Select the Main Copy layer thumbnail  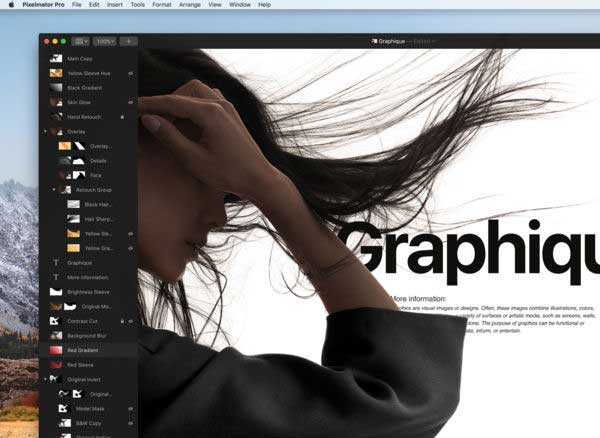(x=56, y=59)
